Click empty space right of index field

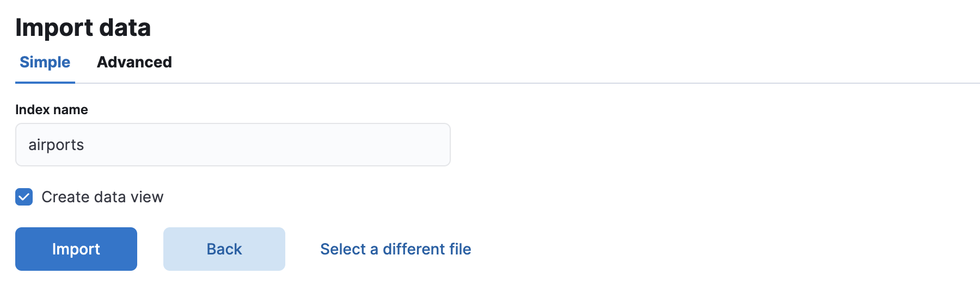pyautogui.click(x=708, y=145)
